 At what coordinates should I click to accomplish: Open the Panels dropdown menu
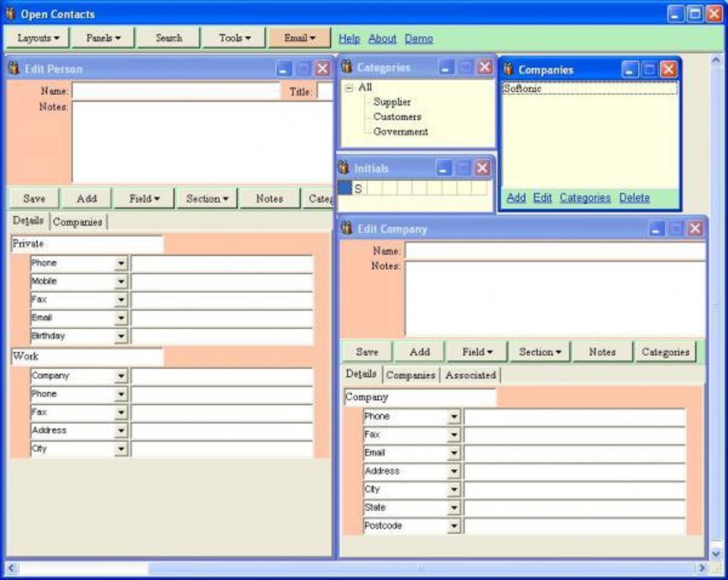pos(103,38)
